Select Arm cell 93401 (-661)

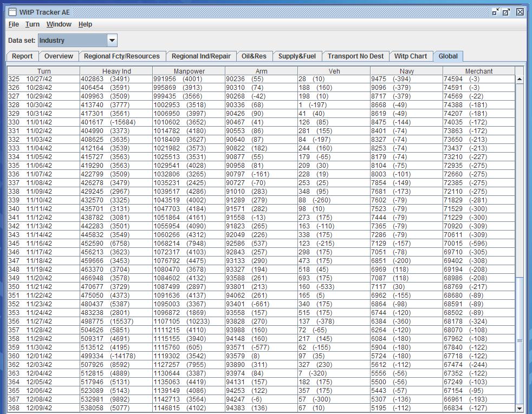[262, 304]
